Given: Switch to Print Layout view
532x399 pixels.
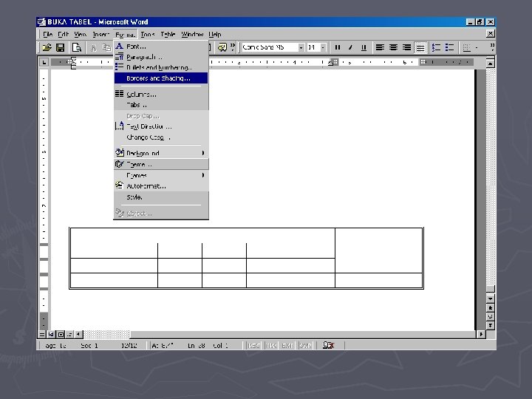Looking at the screenshot, I should [x=61, y=335].
